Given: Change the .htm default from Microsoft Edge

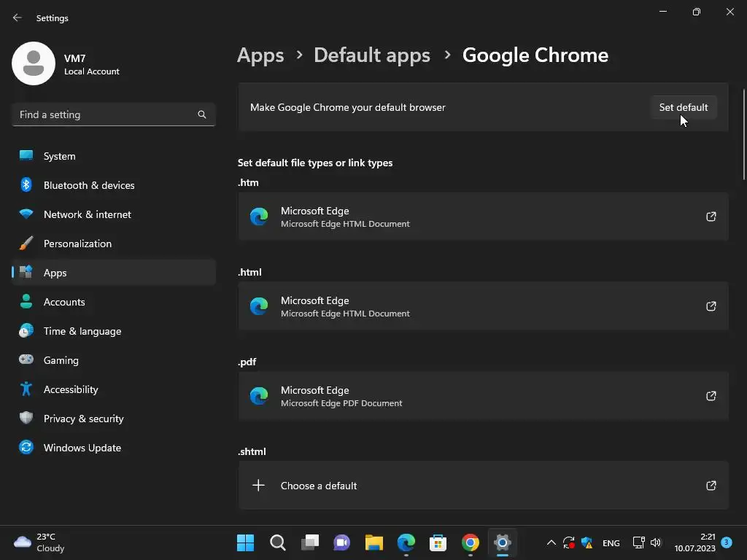Looking at the screenshot, I should (x=483, y=217).
